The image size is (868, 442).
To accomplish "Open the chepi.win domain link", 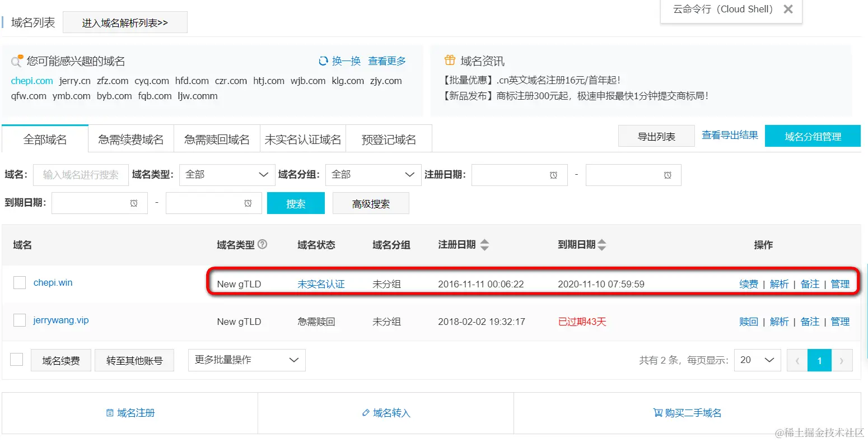I will 53,282.
